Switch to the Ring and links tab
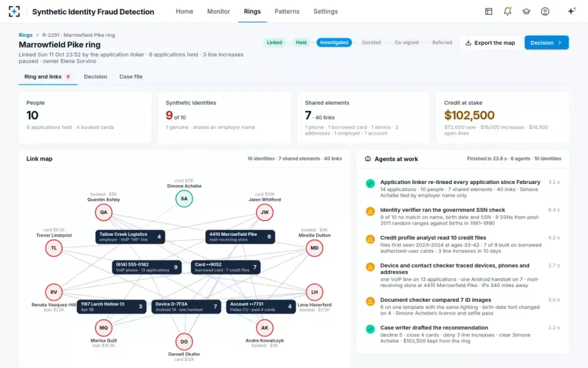Image resolution: width=588 pixels, height=368 pixels. coord(48,77)
